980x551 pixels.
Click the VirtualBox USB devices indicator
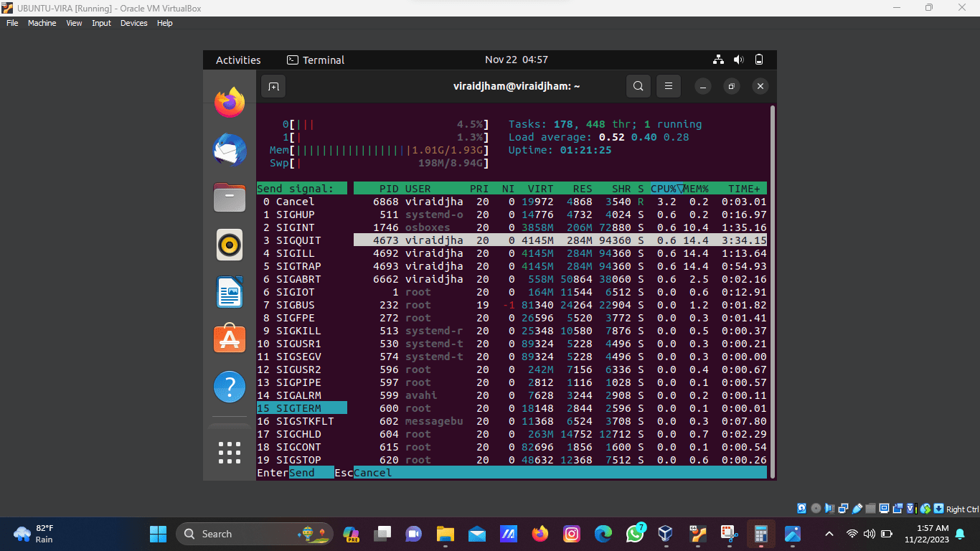click(x=857, y=509)
